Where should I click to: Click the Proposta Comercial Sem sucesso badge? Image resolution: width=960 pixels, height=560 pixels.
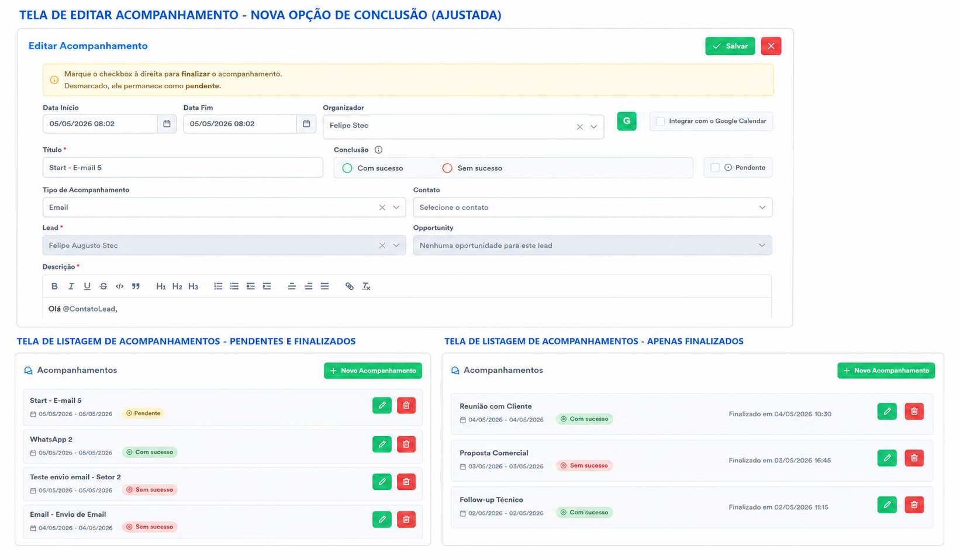[x=584, y=466]
